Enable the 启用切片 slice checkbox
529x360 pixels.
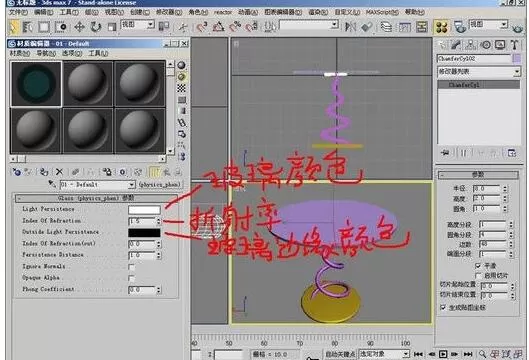pyautogui.click(x=478, y=275)
